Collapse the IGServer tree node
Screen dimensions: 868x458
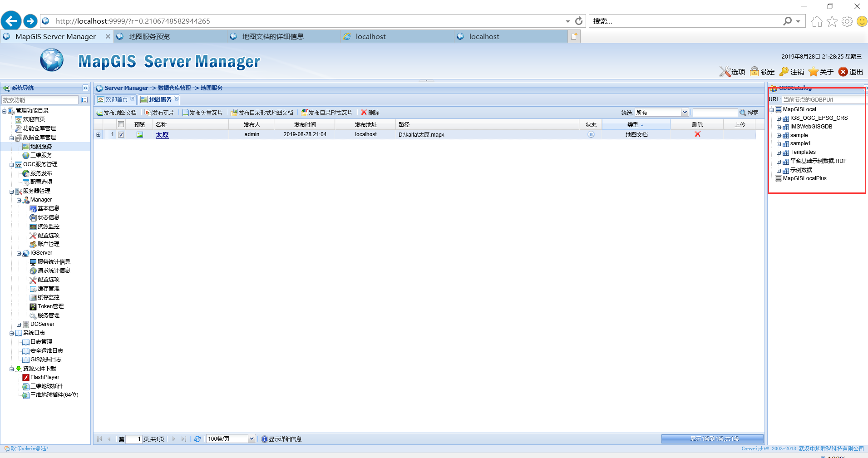coord(19,253)
